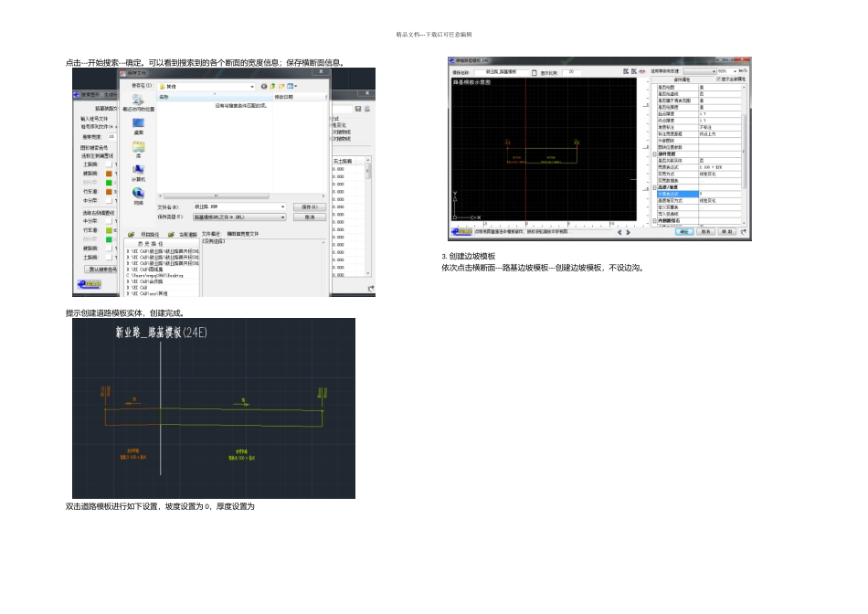Go up one folder level in save dialog
The width and height of the screenshot is (868, 614).
point(272,87)
